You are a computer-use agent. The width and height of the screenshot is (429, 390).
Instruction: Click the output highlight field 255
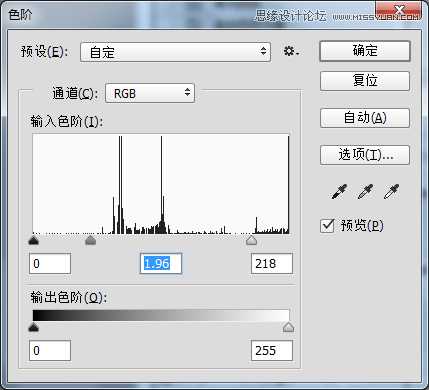click(x=272, y=350)
